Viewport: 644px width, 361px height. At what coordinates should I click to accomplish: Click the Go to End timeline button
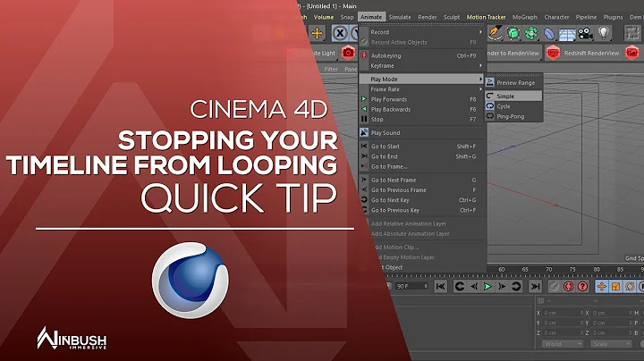pyautogui.click(x=535, y=286)
